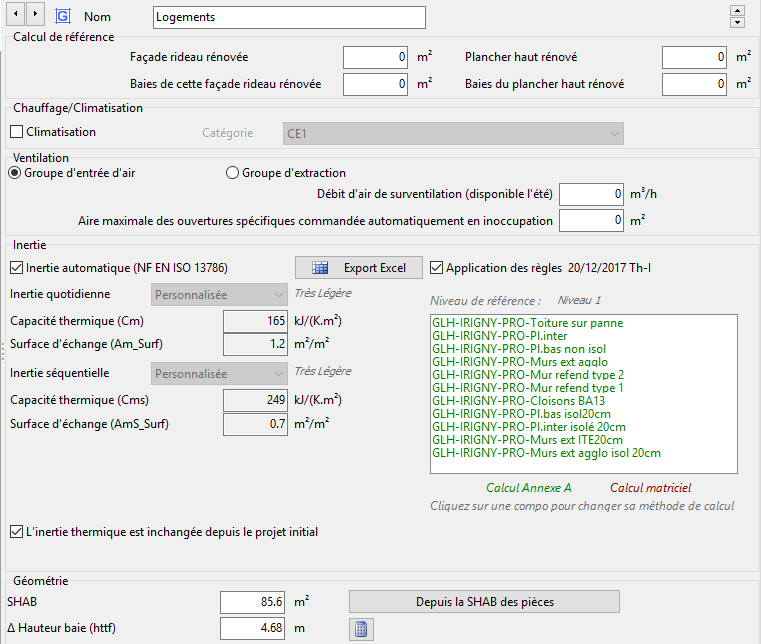Select GLH-IRIGNY-PRO-Pl.inter list entry

click(499, 336)
